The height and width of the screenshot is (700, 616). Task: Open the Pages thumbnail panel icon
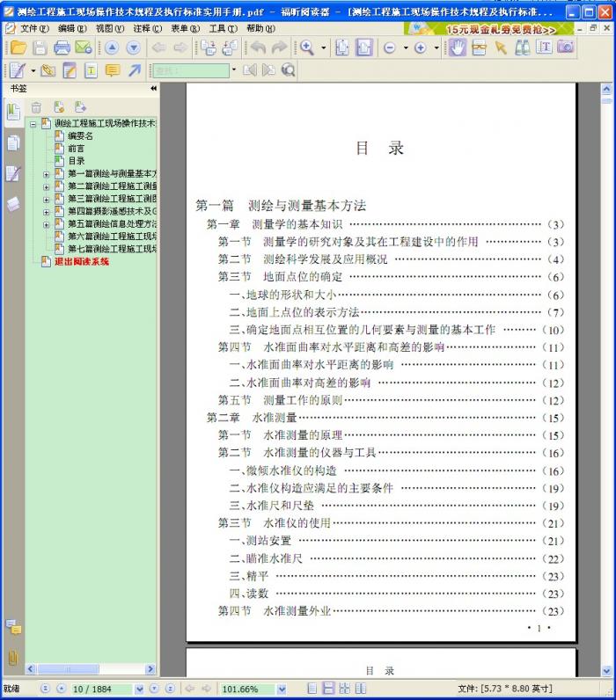(x=13, y=143)
